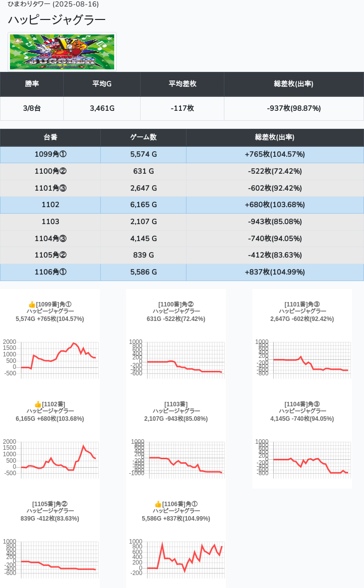Click the ハッピージャグラー page title

point(57,19)
